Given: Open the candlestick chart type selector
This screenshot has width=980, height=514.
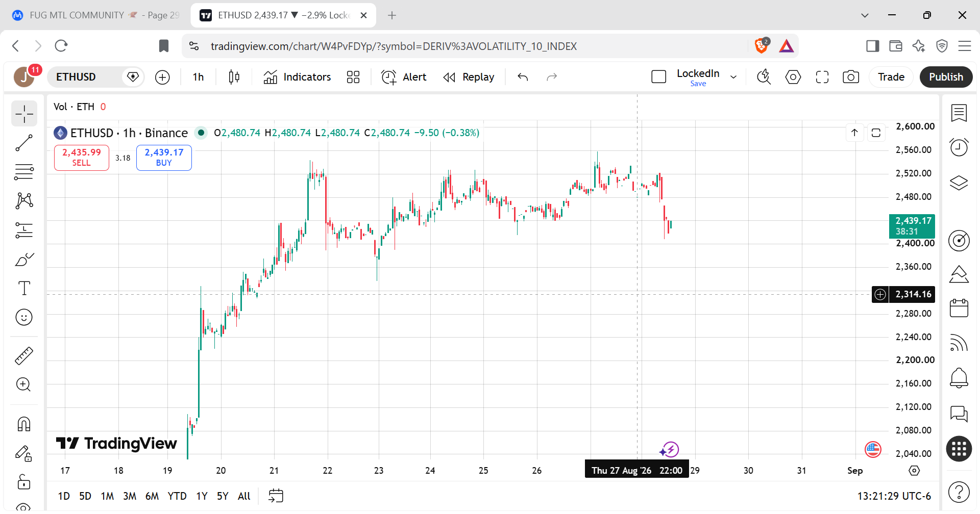Looking at the screenshot, I should pos(234,77).
